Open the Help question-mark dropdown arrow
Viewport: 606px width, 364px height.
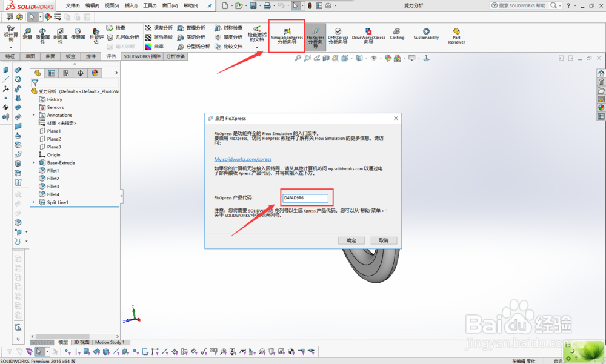(x=575, y=6)
